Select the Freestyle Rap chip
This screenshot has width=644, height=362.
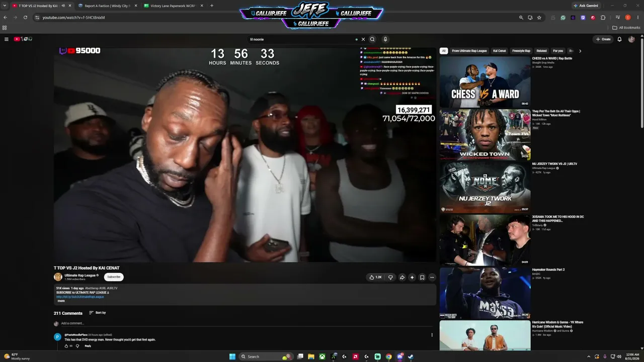click(x=521, y=51)
